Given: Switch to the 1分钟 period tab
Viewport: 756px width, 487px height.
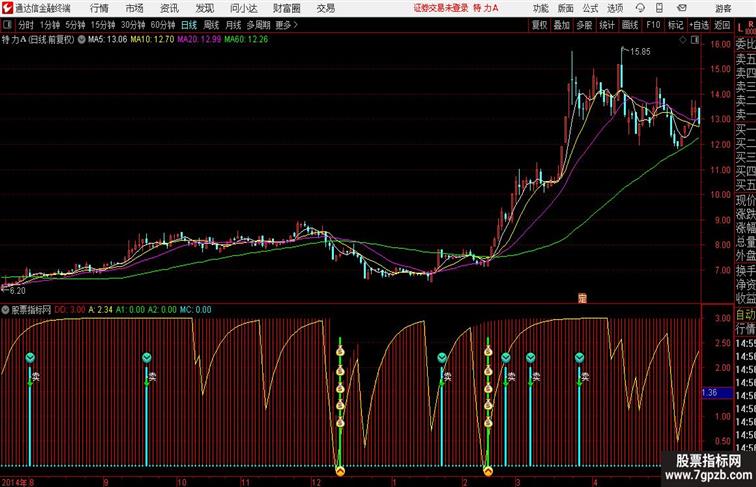Looking at the screenshot, I should click(50, 25).
